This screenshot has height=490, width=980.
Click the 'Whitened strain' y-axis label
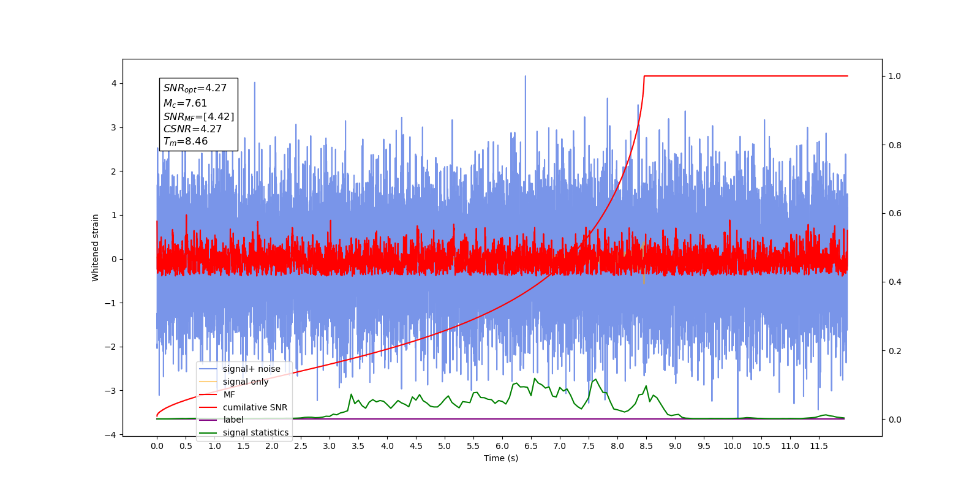click(96, 247)
